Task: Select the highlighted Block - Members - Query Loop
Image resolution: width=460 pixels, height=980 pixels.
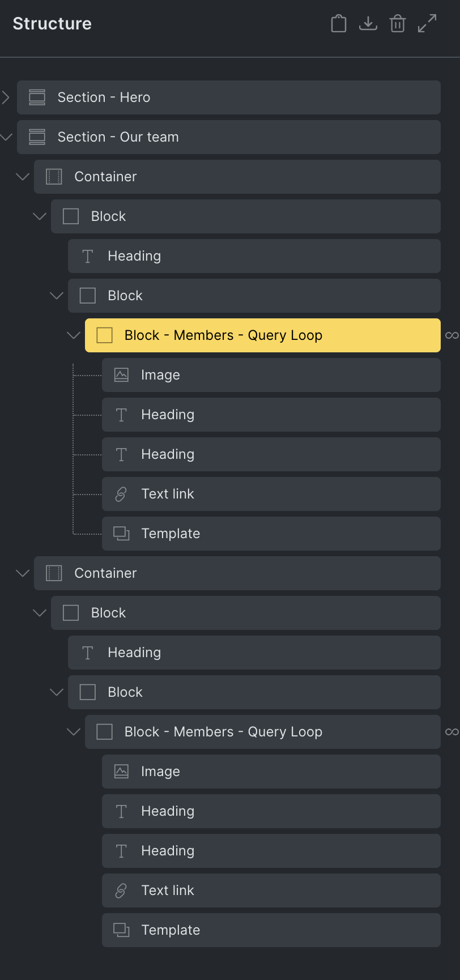Action: click(263, 335)
